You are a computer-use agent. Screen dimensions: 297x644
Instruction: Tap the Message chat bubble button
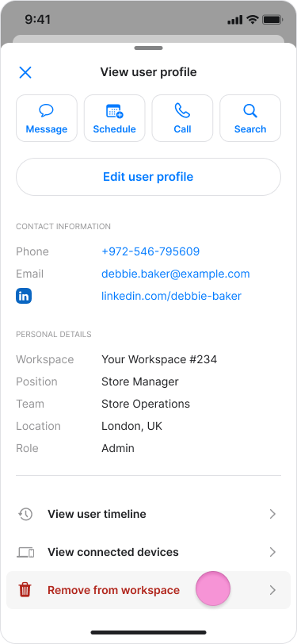tap(47, 118)
